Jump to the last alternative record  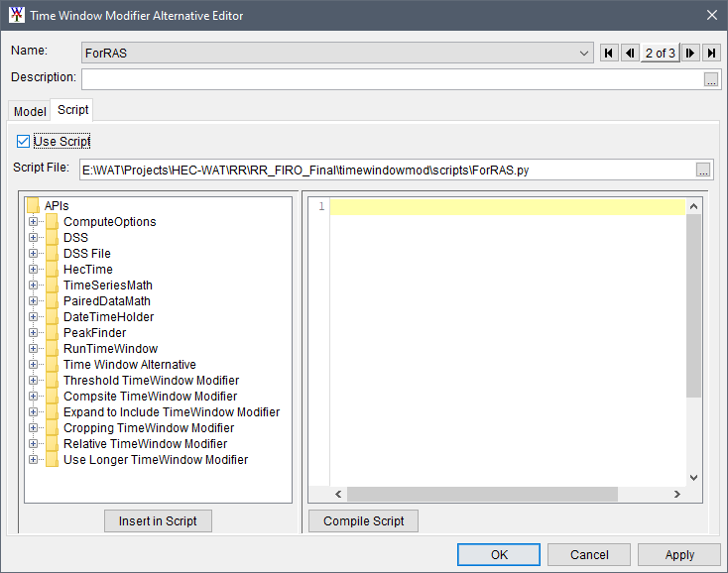(711, 53)
